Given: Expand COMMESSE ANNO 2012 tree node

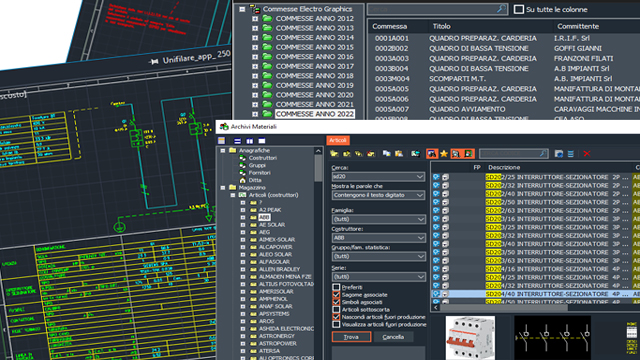Looking at the screenshot, I should pyautogui.click(x=255, y=19).
